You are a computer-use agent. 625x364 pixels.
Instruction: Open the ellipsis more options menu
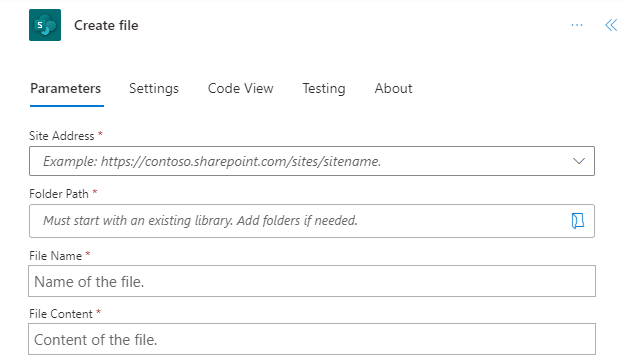[x=577, y=25]
